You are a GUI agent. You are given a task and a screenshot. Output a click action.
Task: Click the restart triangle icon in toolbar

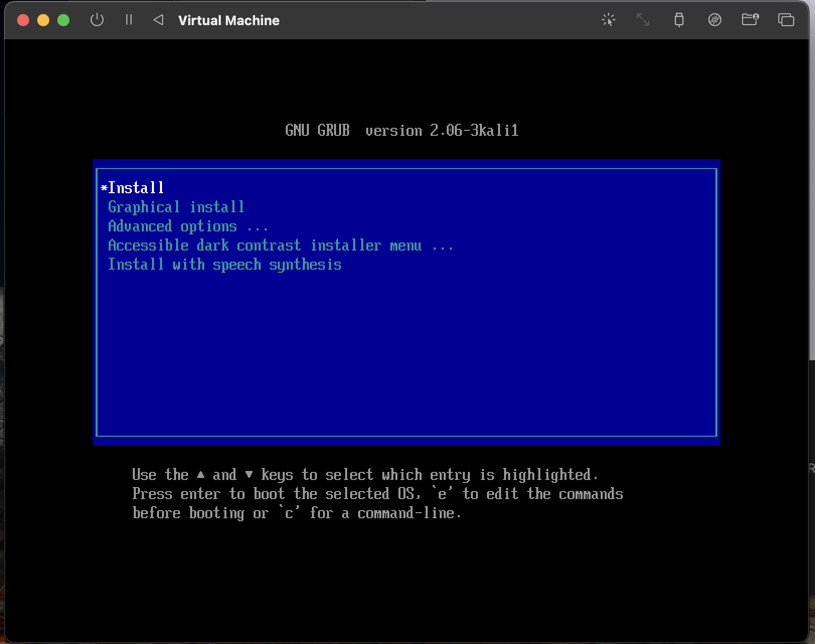[158, 20]
